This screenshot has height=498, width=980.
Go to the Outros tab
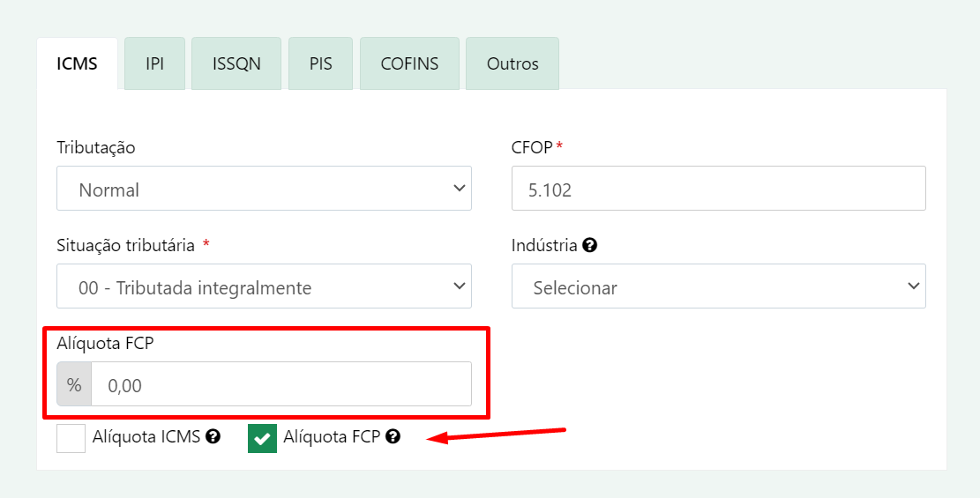(x=512, y=63)
